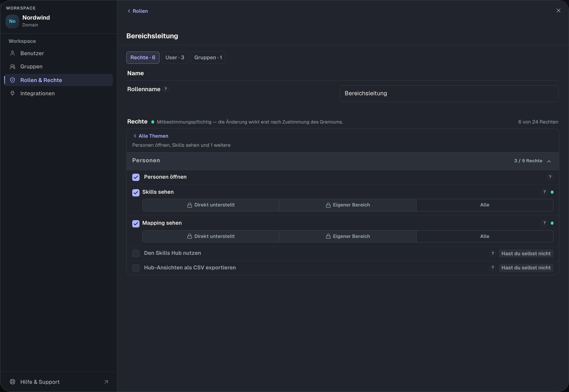Open help icon for Hub-Ansichten als CSV exportieren
569x392 pixels.
click(x=492, y=268)
